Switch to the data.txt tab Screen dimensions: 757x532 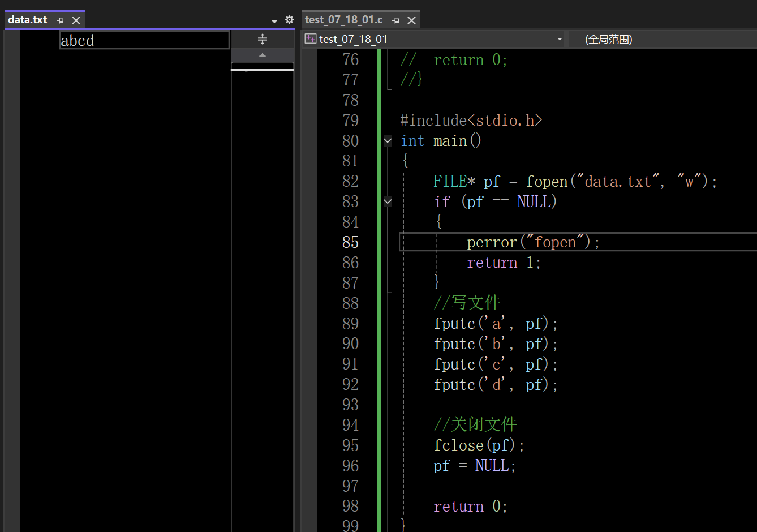click(x=28, y=20)
